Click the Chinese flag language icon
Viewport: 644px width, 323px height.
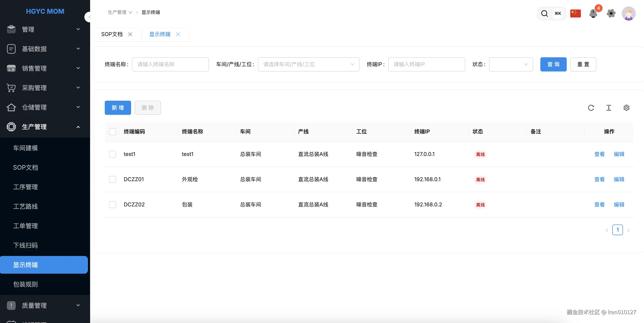point(575,13)
